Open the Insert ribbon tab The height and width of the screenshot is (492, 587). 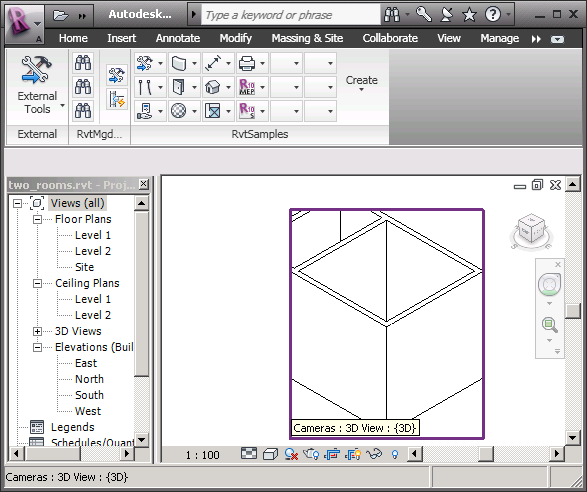click(121, 38)
